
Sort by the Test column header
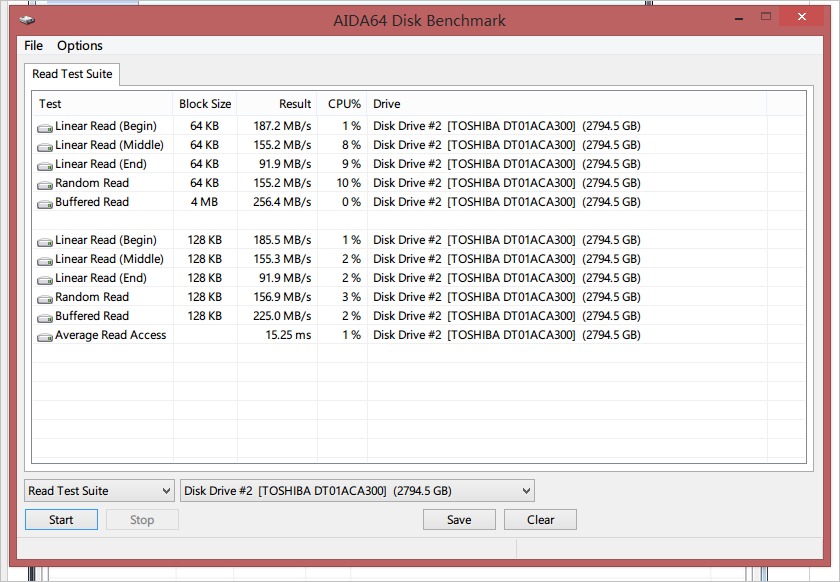(x=102, y=104)
